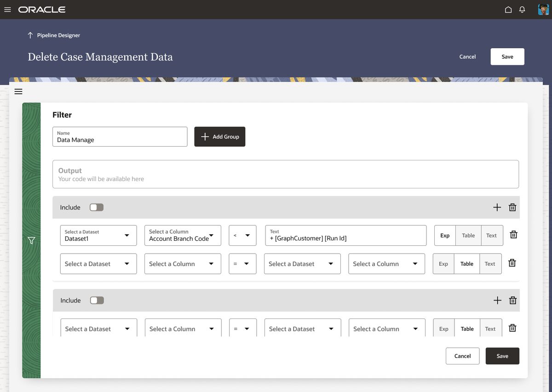Image resolution: width=552 pixels, height=392 pixels.
Task: Toggle the first Include switch
Action: (97, 207)
